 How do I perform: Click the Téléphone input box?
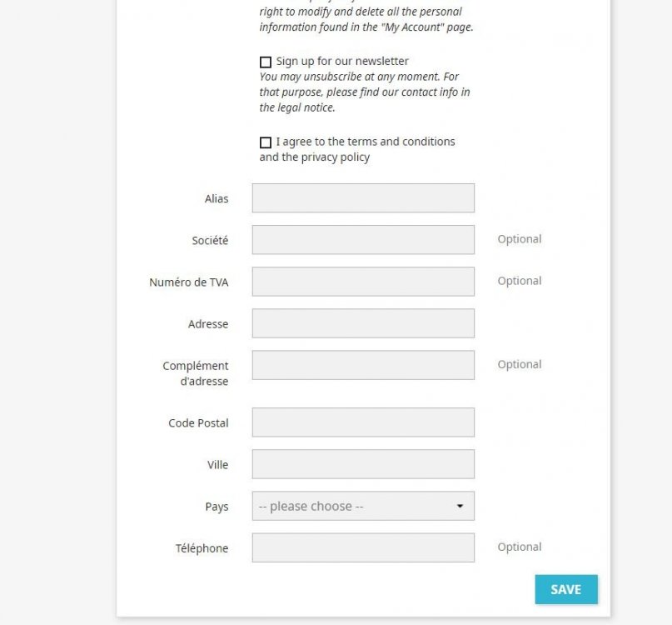(x=363, y=547)
